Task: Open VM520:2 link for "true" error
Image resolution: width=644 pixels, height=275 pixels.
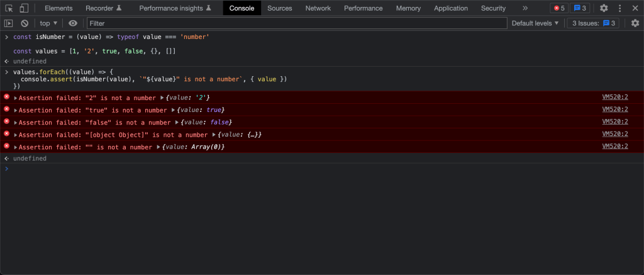Action: click(615, 109)
